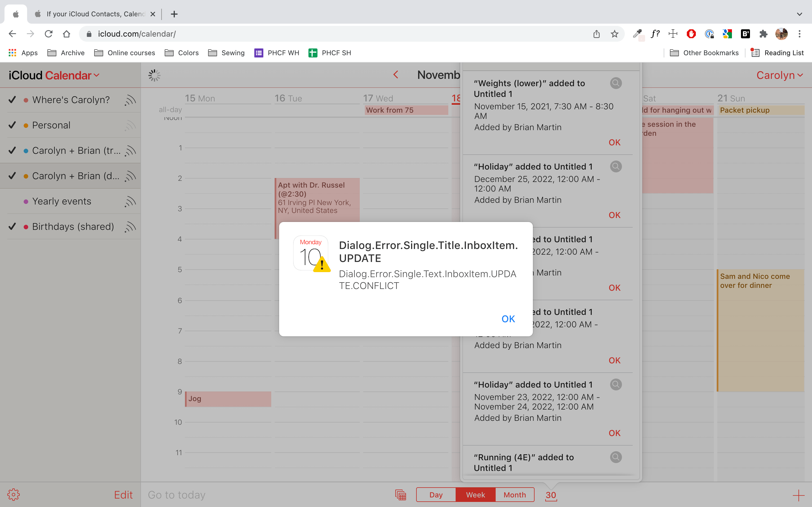This screenshot has height=507, width=812.
Task: Open sharing options for Birthdays (shared)
Action: 130,227
